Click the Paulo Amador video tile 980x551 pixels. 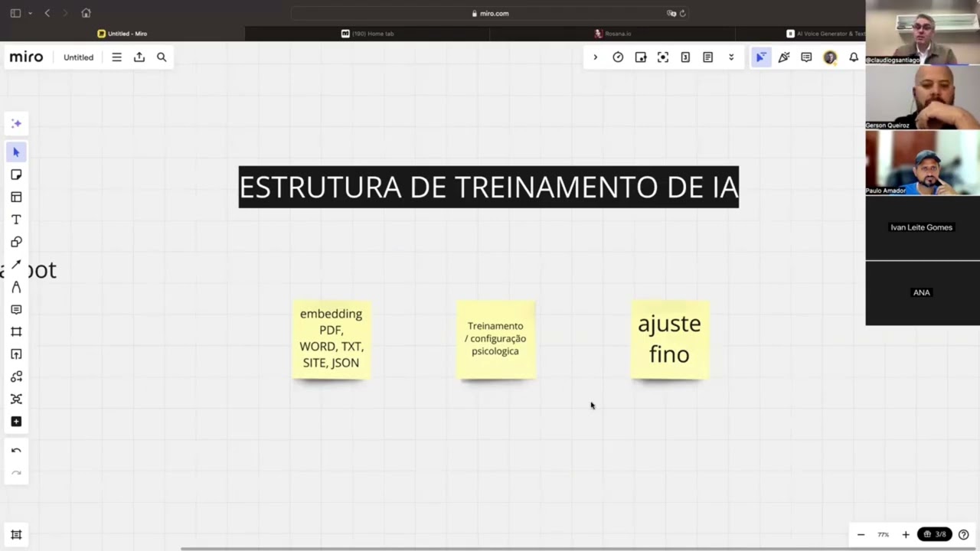[923, 163]
